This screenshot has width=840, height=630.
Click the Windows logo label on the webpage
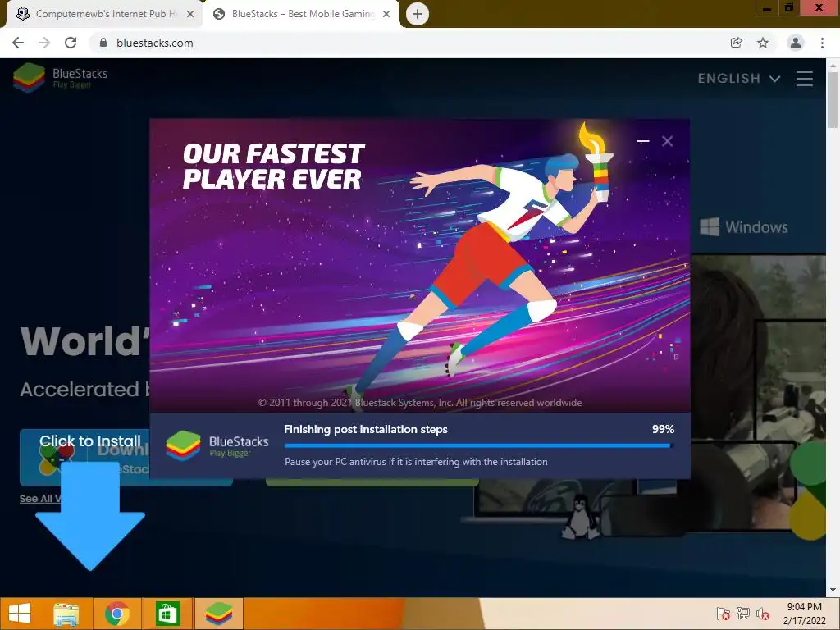coord(743,227)
